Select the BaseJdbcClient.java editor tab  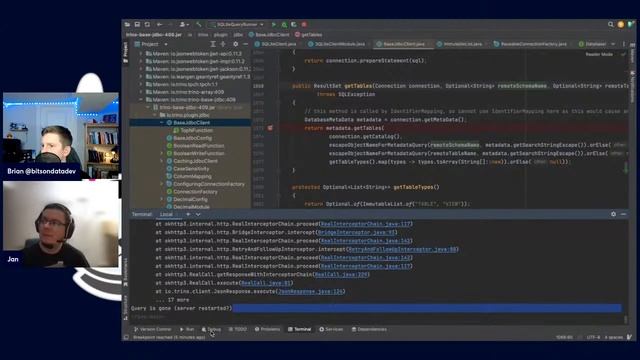coord(403,44)
